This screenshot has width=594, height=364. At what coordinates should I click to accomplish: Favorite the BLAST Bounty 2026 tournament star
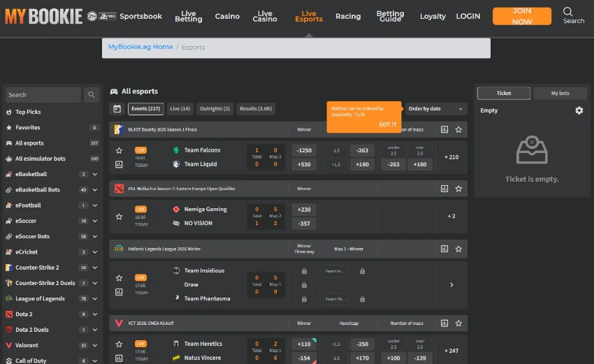click(x=458, y=129)
